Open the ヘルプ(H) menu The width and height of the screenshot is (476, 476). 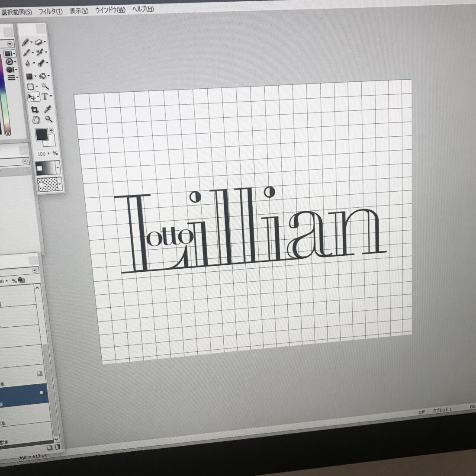coord(142,9)
